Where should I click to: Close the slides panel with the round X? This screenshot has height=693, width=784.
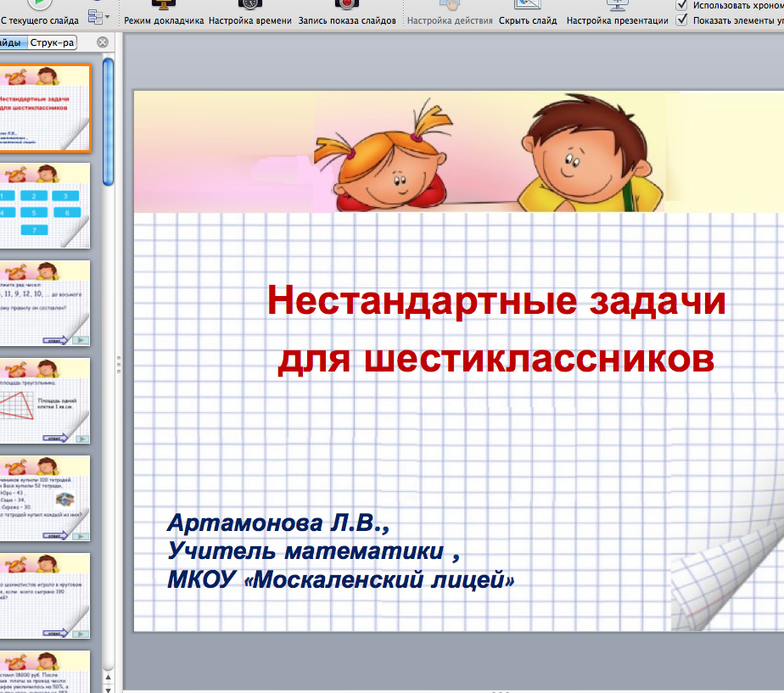(103, 42)
